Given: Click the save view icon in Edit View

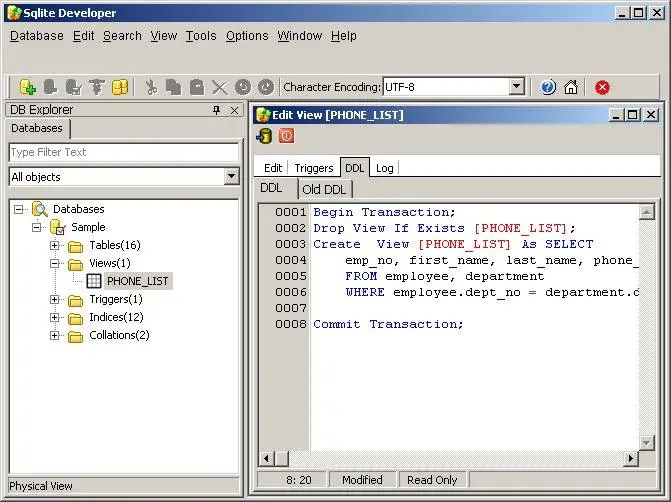Looking at the screenshot, I should (264, 136).
